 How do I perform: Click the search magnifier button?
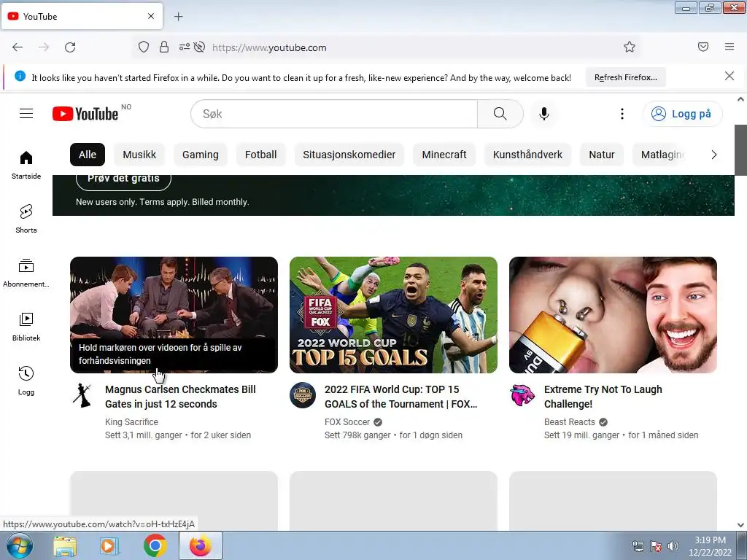coord(500,114)
